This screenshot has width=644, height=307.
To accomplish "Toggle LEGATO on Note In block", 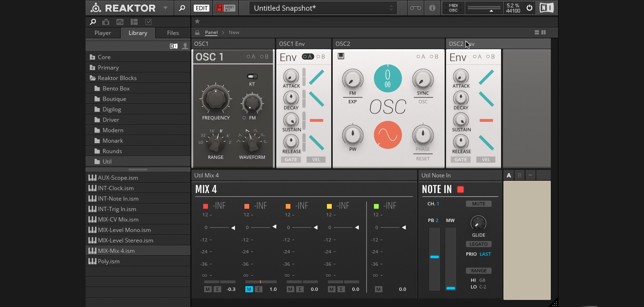I will [479, 244].
